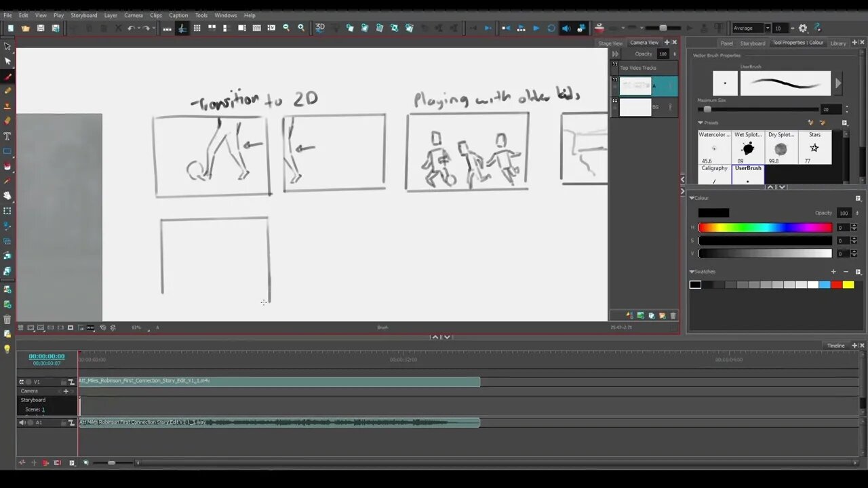Switch to the Stage View tab
868x488 pixels.
[x=610, y=43]
